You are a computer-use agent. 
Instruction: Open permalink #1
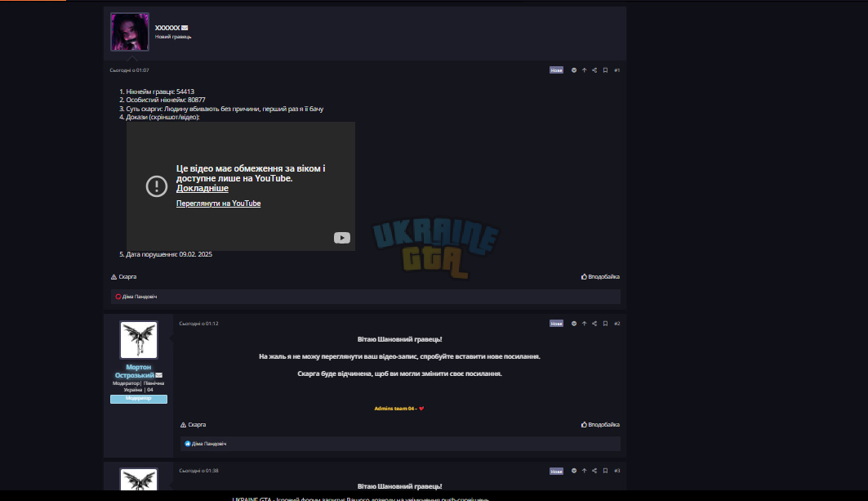617,70
